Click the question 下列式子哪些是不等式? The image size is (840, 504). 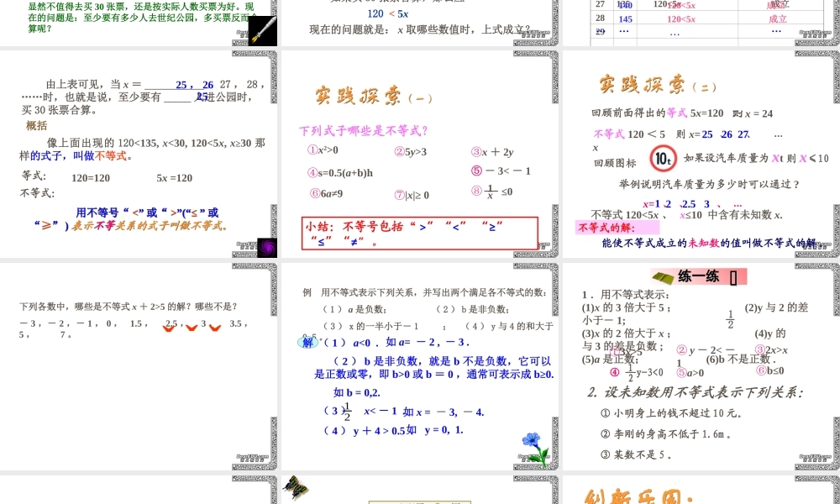[363, 130]
